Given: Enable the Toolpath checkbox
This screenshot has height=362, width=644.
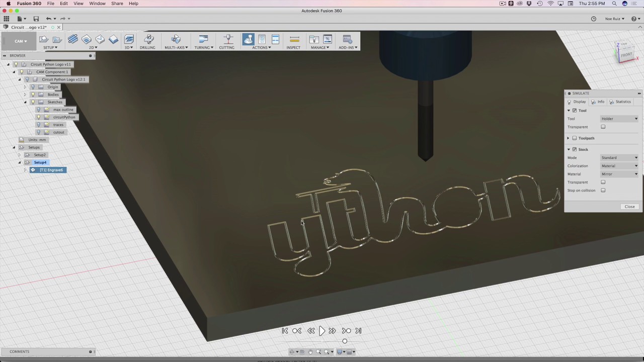Looking at the screenshot, I should 575,138.
